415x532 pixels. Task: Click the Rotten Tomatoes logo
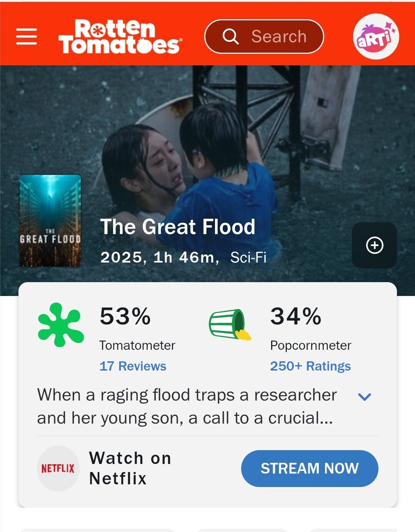pyautogui.click(x=120, y=37)
